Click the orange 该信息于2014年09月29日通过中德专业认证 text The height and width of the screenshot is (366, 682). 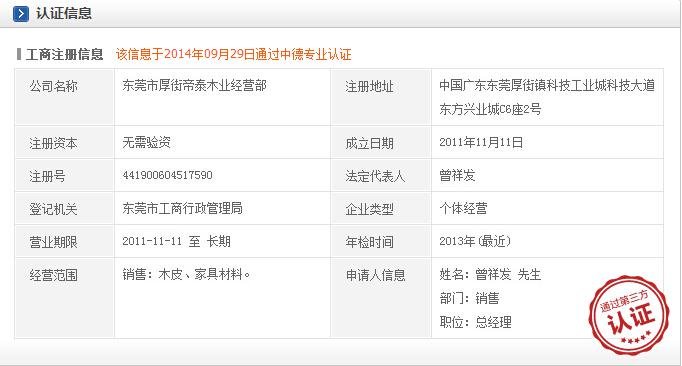tap(234, 54)
